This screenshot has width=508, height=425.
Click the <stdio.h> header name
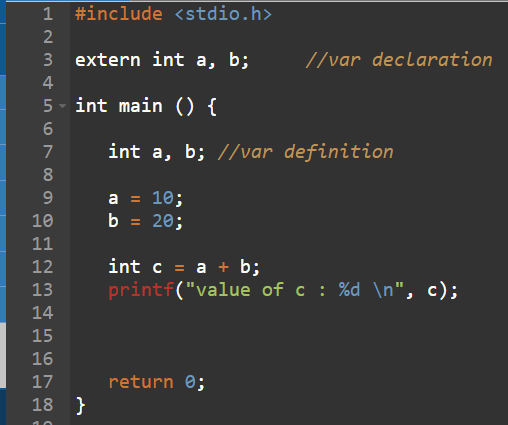pyautogui.click(x=223, y=14)
